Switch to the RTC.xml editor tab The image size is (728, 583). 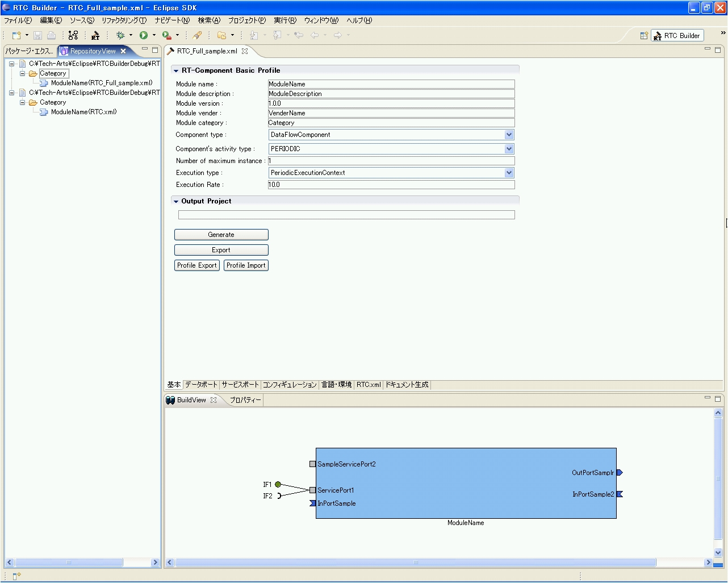[x=369, y=385]
